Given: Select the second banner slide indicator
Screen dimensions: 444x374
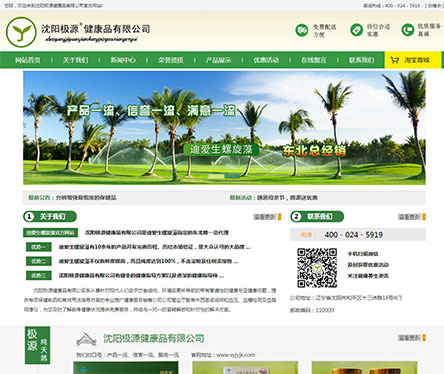Looking at the screenshot, I should [232, 176].
